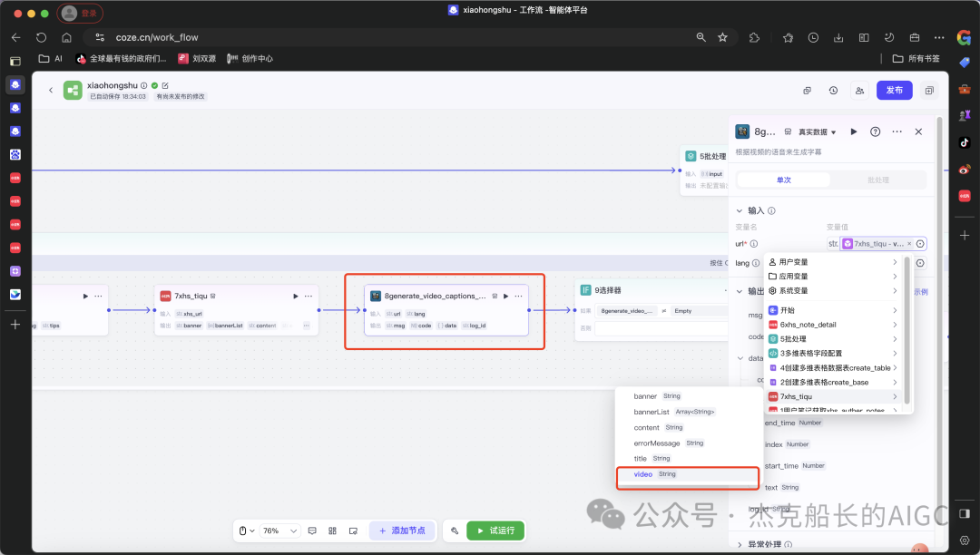Select the errorMessage String output variable
Screen dimensions: 980x555
688,443
